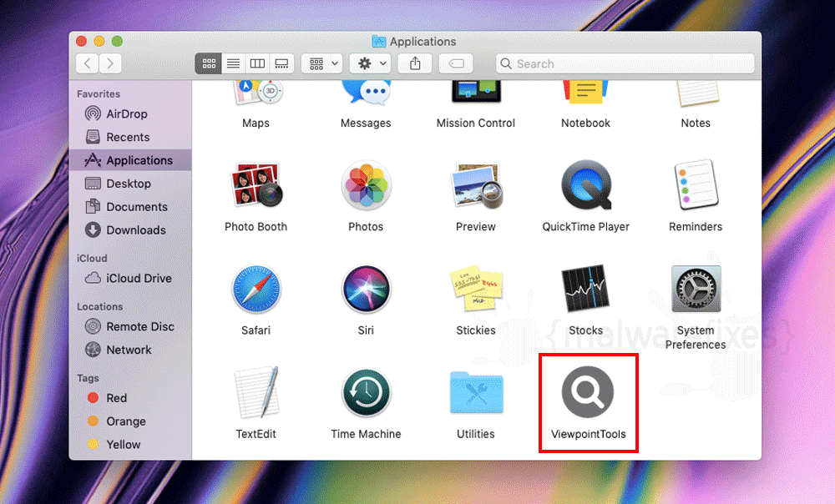The image size is (835, 504).
Task: Go back with the left arrow button
Action: 88,64
